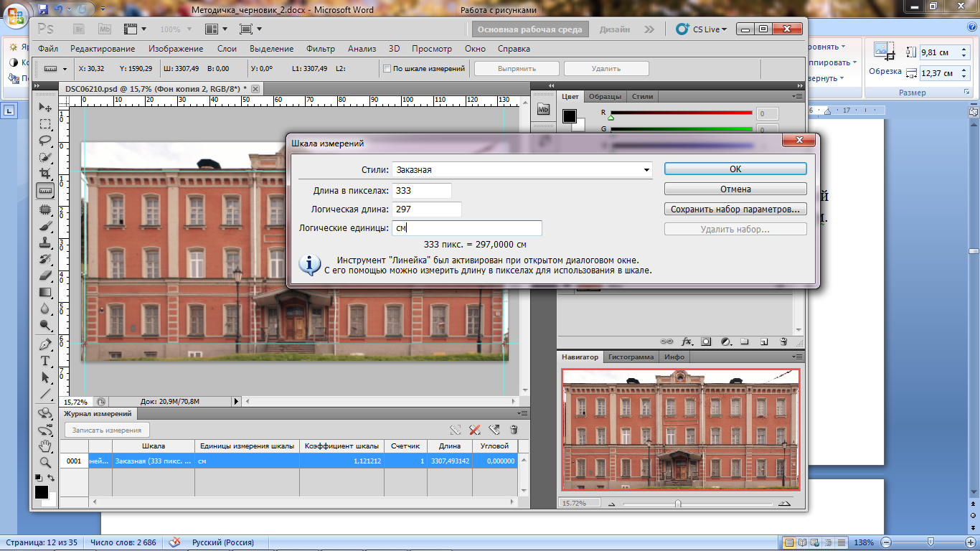Open the 'Изображение' menu
Viewport: 980px width, 551px height.
pyautogui.click(x=176, y=49)
